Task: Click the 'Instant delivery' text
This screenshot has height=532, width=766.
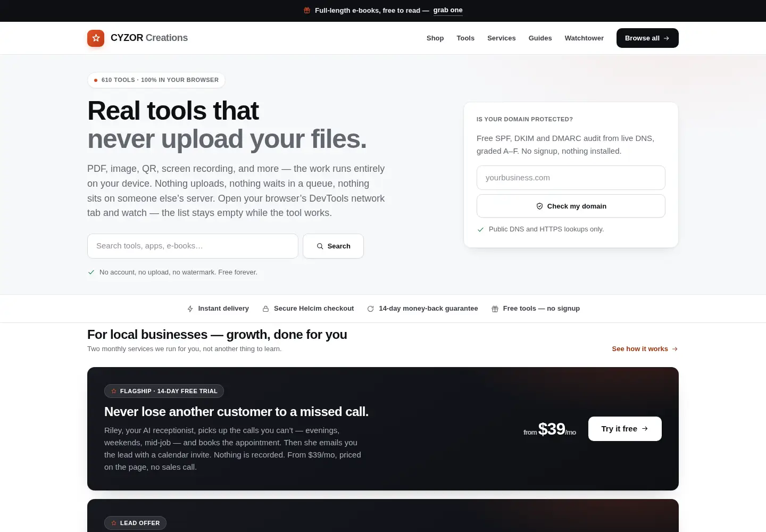Action: point(223,309)
